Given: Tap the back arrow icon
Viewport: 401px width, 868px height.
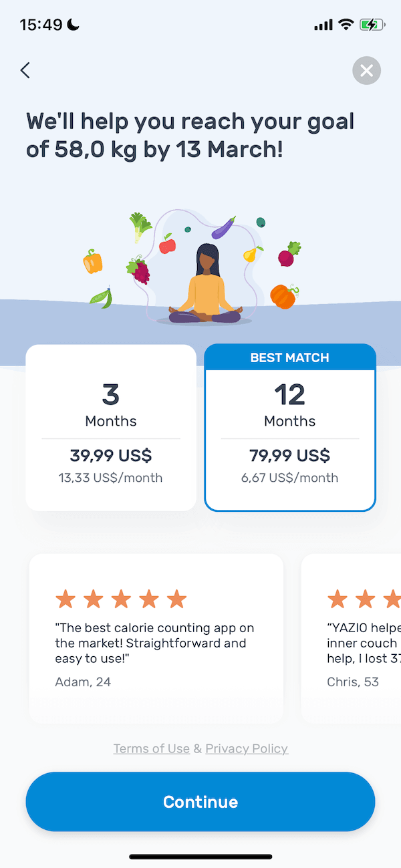Looking at the screenshot, I should point(25,70).
